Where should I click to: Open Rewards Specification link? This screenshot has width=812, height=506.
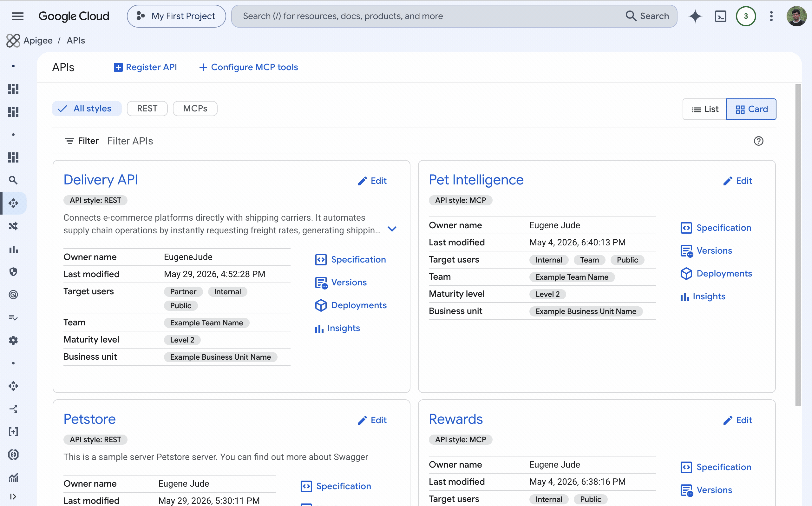tap(716, 467)
